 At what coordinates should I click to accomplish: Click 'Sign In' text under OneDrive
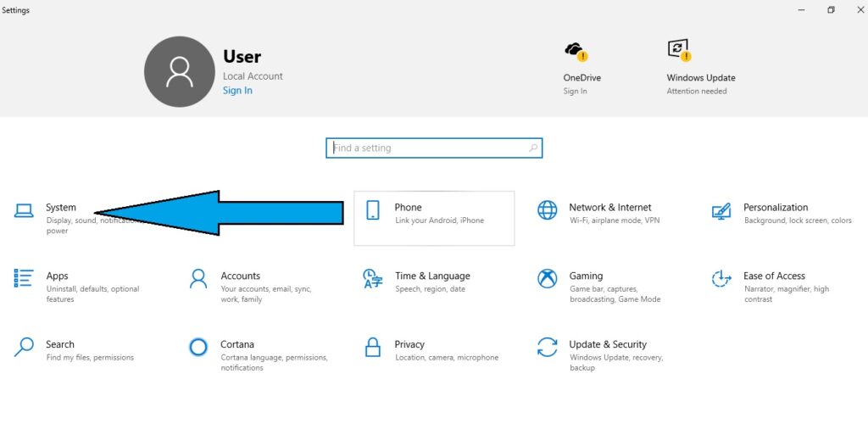point(576,92)
